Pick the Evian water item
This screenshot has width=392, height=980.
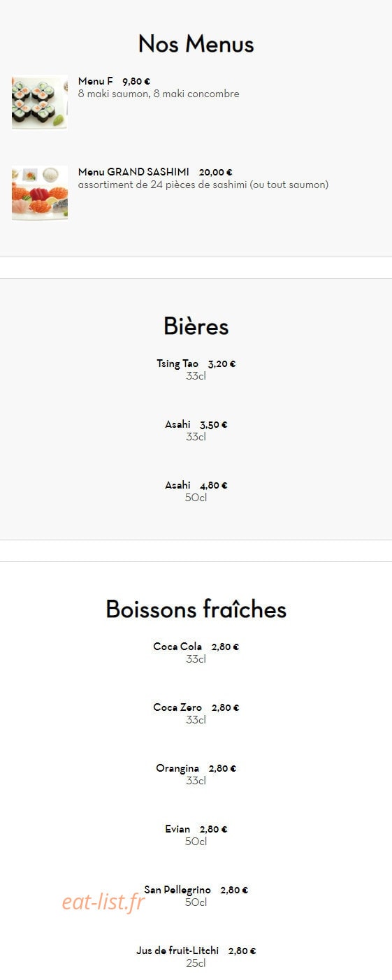point(196,835)
